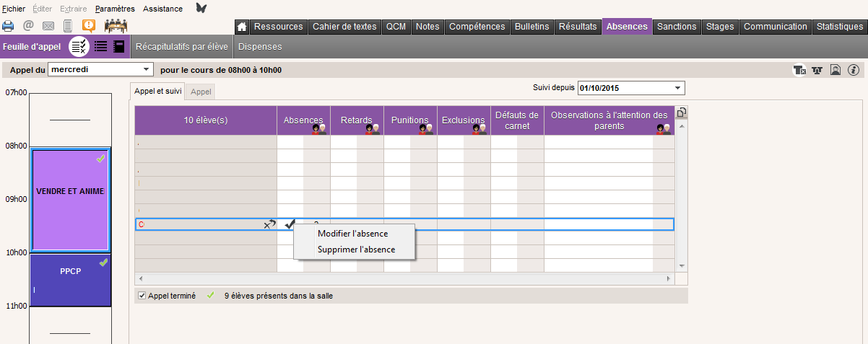The height and width of the screenshot is (344, 868).
Task: Select "Modifier l'absence" in context menu
Action: pyautogui.click(x=352, y=234)
